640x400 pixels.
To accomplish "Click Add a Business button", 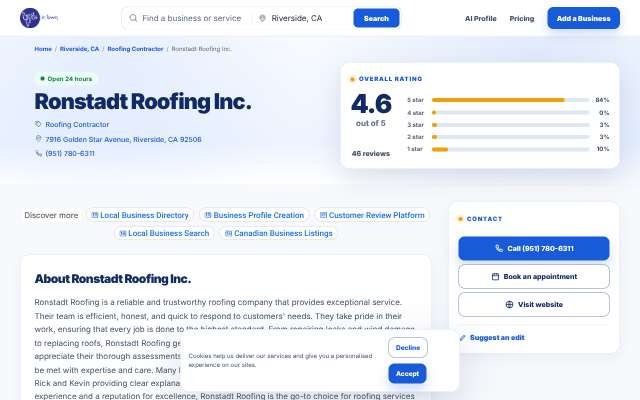I will pos(583,18).
